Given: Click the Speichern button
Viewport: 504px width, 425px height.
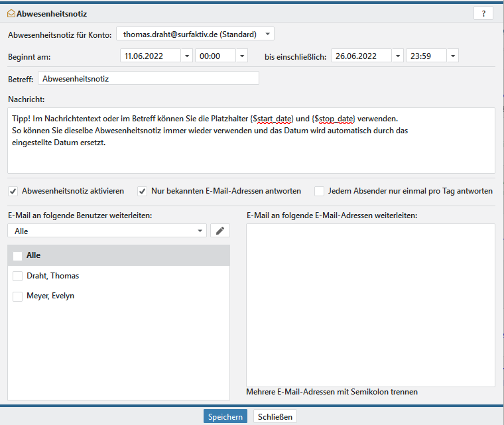Looking at the screenshot, I should tap(225, 416).
